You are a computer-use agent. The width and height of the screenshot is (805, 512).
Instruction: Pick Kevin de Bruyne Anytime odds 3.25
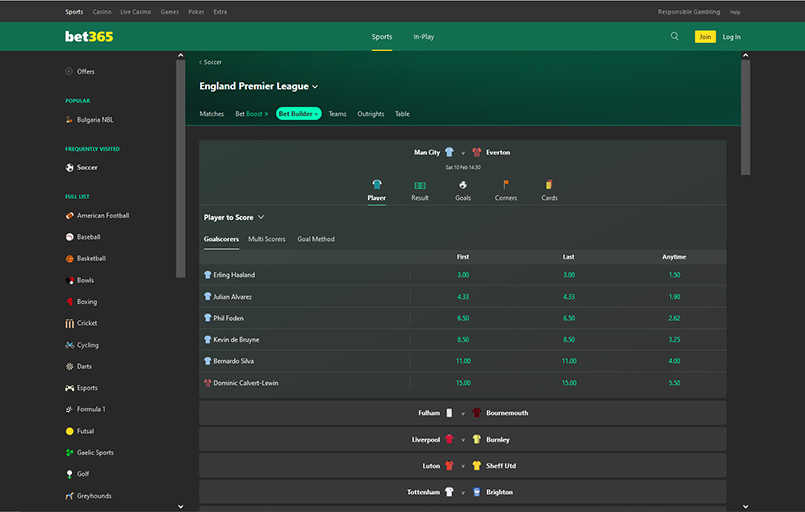point(674,339)
